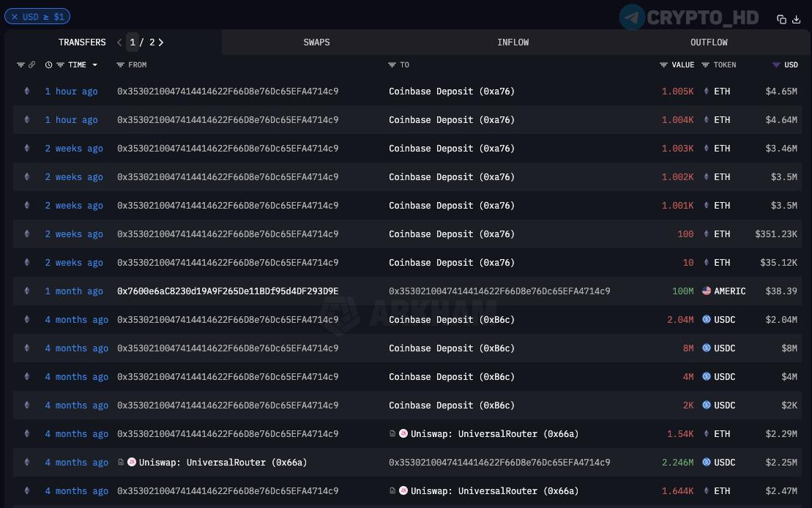Open Uniswap: UniversalRouter on $2.29M row
The image size is (812, 508).
[x=494, y=433]
